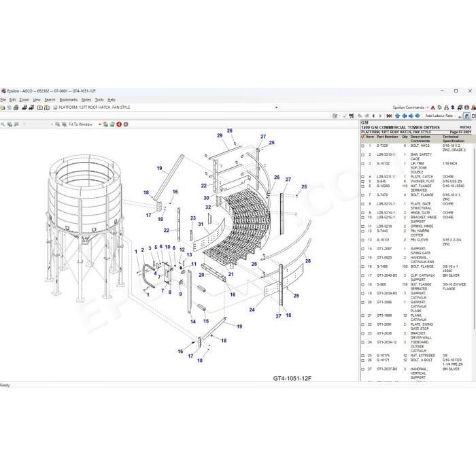Click callout 21 in the diagram
Viewport: 476px width, 476px height.
pos(231,274)
